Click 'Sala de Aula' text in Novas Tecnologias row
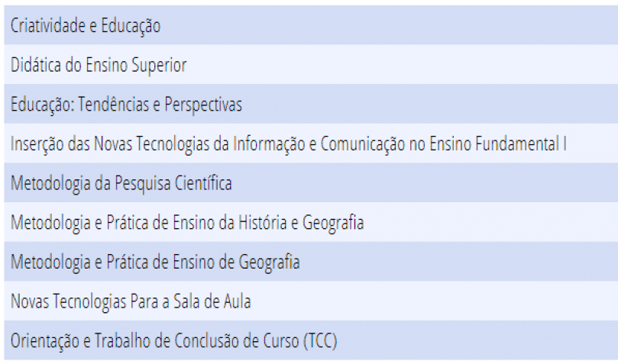 click(212, 301)
